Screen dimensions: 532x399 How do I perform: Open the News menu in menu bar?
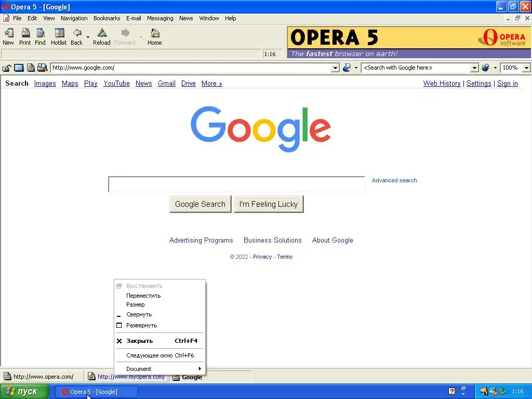tap(186, 18)
